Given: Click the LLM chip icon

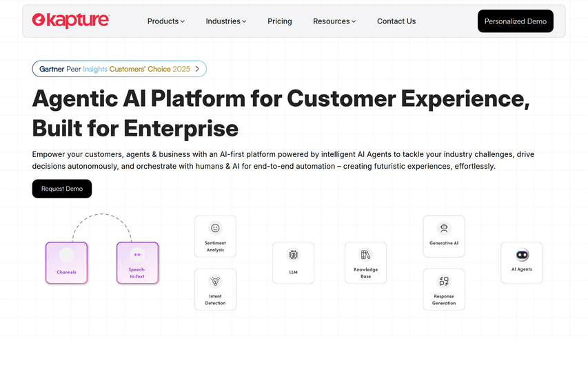Looking at the screenshot, I should [x=293, y=255].
